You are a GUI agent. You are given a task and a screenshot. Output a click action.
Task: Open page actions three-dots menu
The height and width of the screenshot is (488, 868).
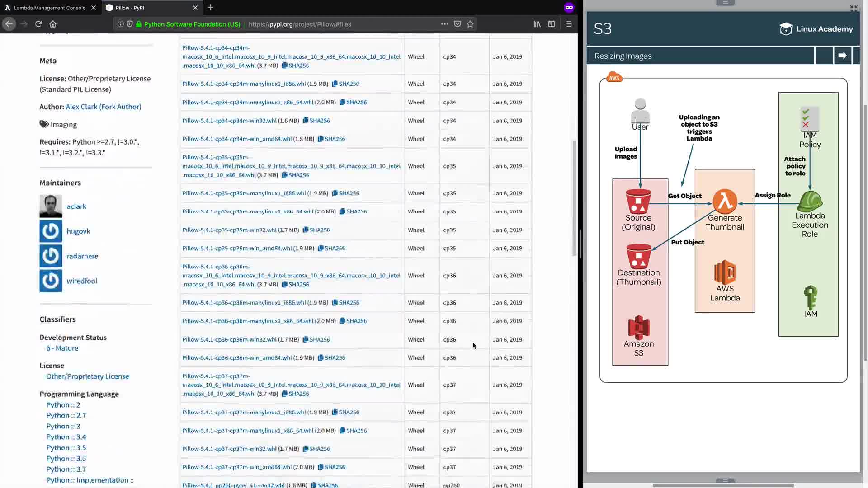445,24
